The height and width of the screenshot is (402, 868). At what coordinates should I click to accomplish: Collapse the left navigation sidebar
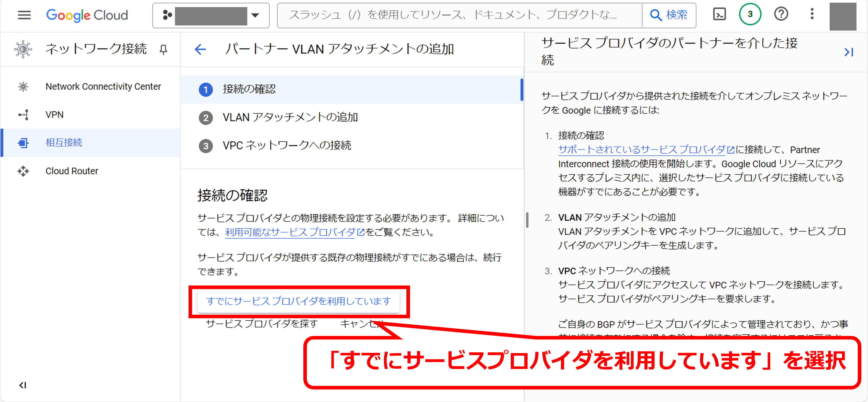23,385
